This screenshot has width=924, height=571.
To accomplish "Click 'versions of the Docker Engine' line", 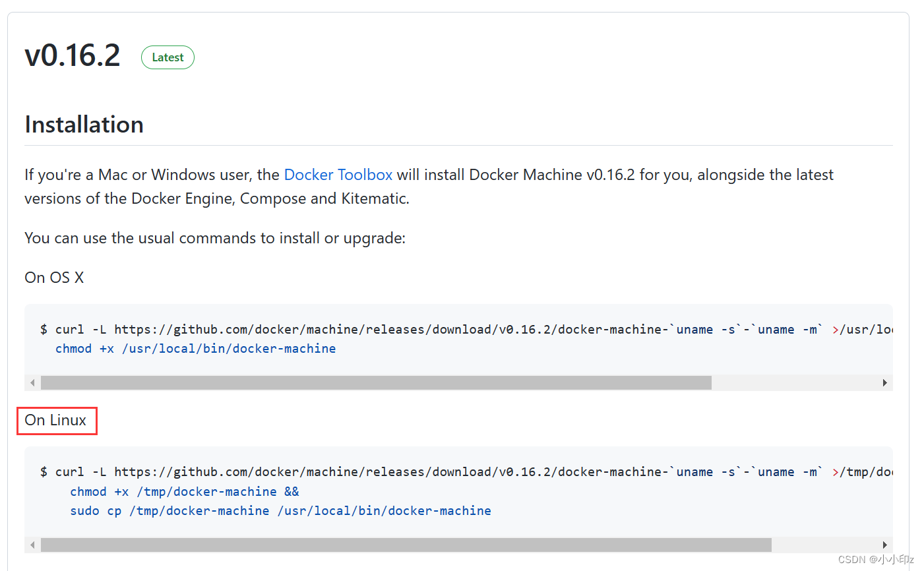I will (217, 198).
